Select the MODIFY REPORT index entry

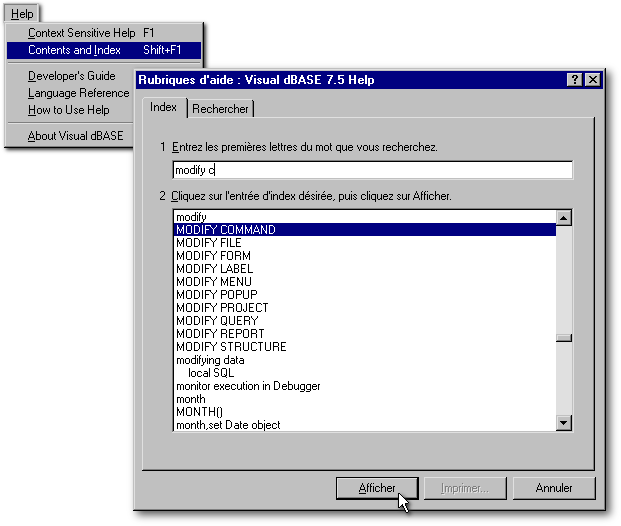[365, 334]
